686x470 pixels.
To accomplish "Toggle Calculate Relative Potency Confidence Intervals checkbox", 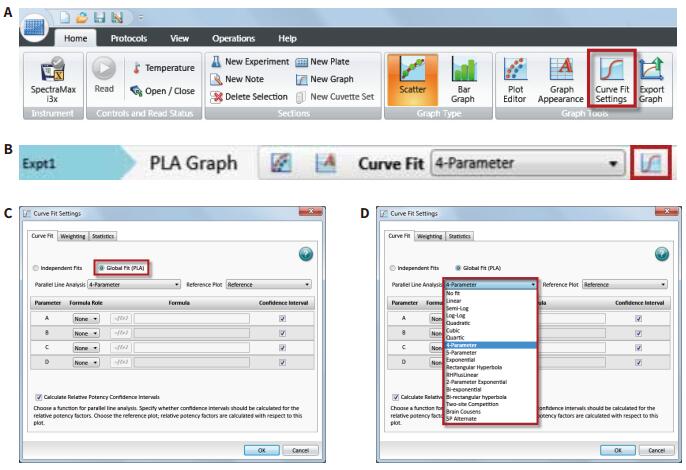I will pyautogui.click(x=39, y=397).
